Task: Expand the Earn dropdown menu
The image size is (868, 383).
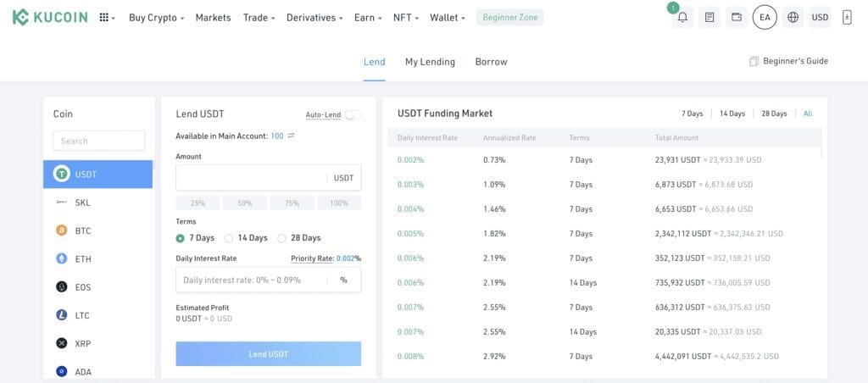Action: click(x=368, y=17)
